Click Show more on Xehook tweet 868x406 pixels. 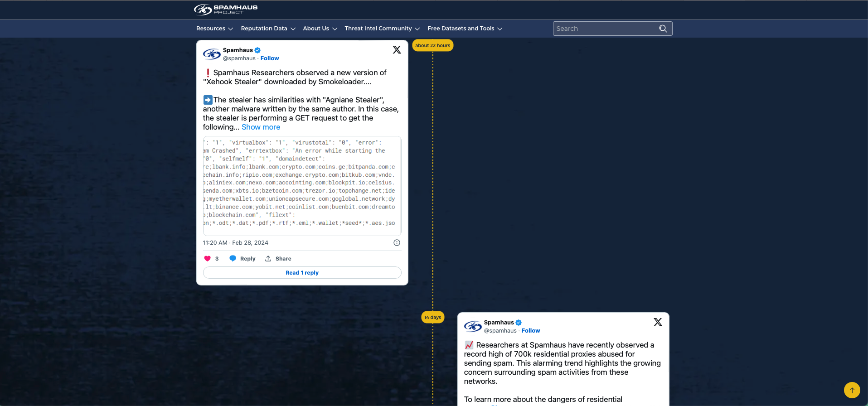point(261,127)
